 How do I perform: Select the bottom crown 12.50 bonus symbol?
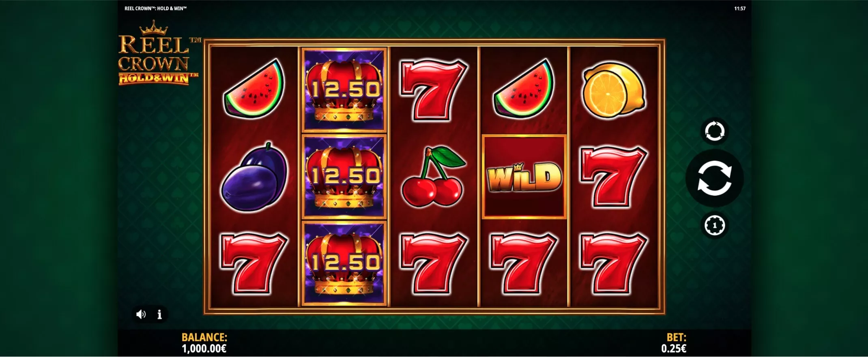pyautogui.click(x=344, y=263)
